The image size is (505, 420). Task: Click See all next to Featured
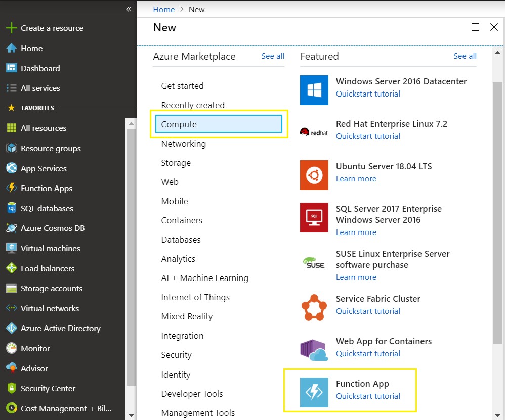465,56
